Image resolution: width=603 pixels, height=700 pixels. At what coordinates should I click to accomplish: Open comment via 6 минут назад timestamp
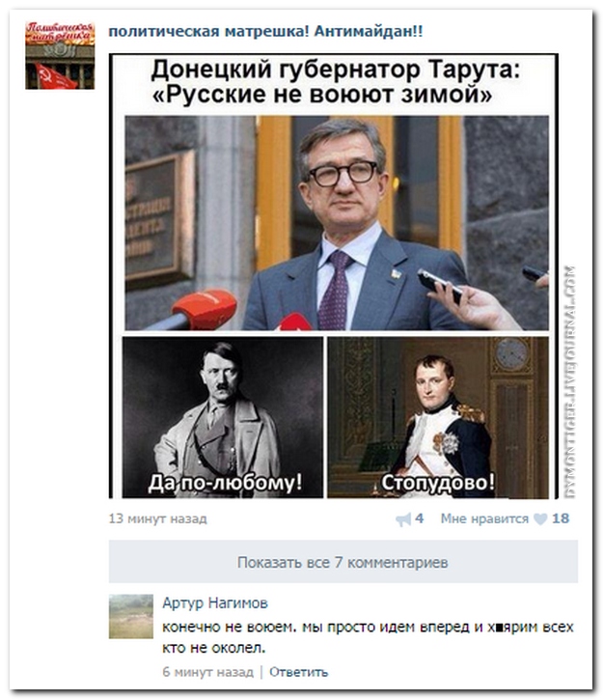[x=207, y=672]
